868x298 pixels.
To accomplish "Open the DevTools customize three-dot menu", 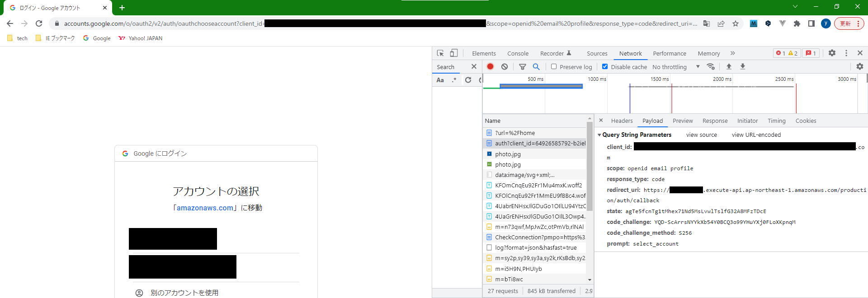I will coord(846,53).
